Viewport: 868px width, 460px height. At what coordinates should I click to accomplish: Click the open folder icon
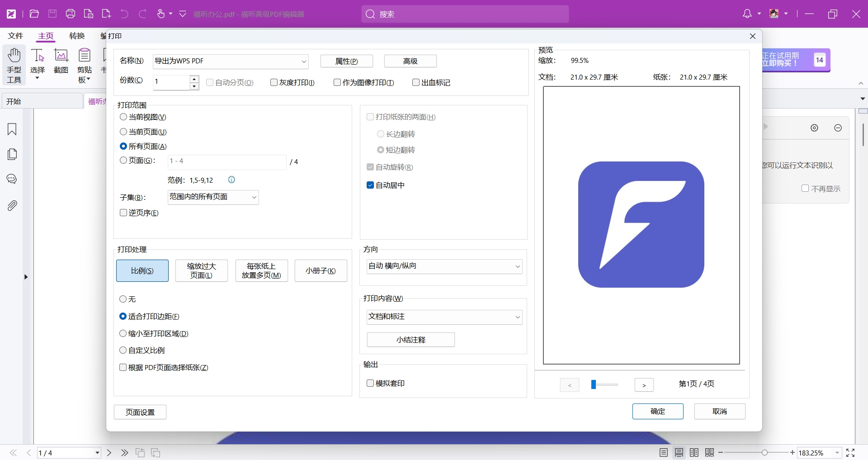coord(34,14)
